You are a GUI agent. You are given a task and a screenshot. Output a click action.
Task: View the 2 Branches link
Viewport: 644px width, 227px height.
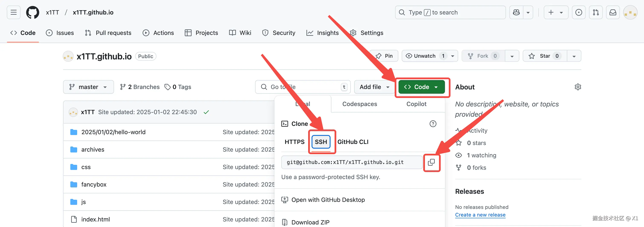(140, 87)
